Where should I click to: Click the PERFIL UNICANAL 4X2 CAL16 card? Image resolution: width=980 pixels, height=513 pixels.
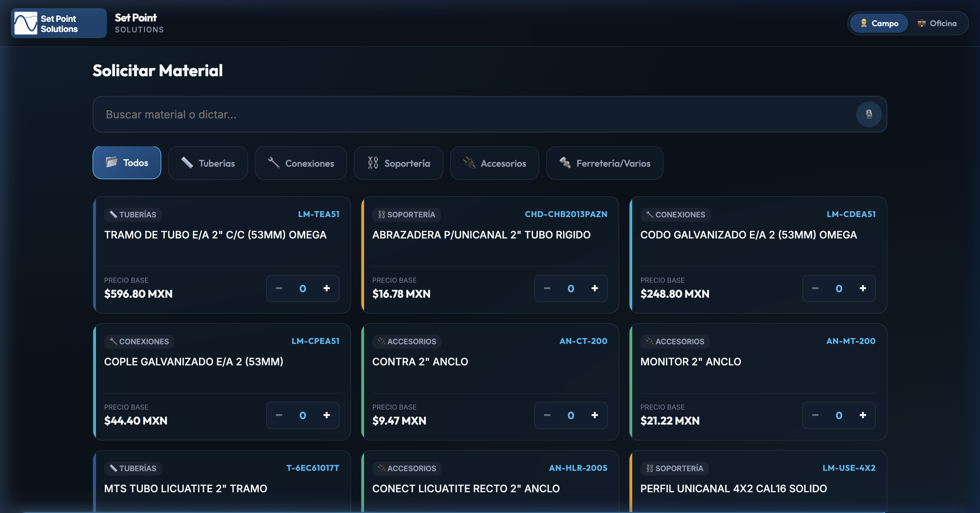758,481
